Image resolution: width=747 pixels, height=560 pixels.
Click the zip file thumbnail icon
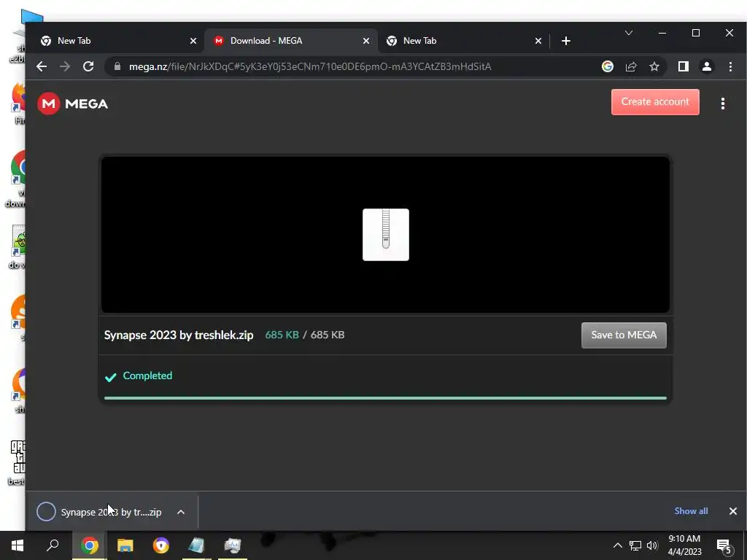point(386,235)
